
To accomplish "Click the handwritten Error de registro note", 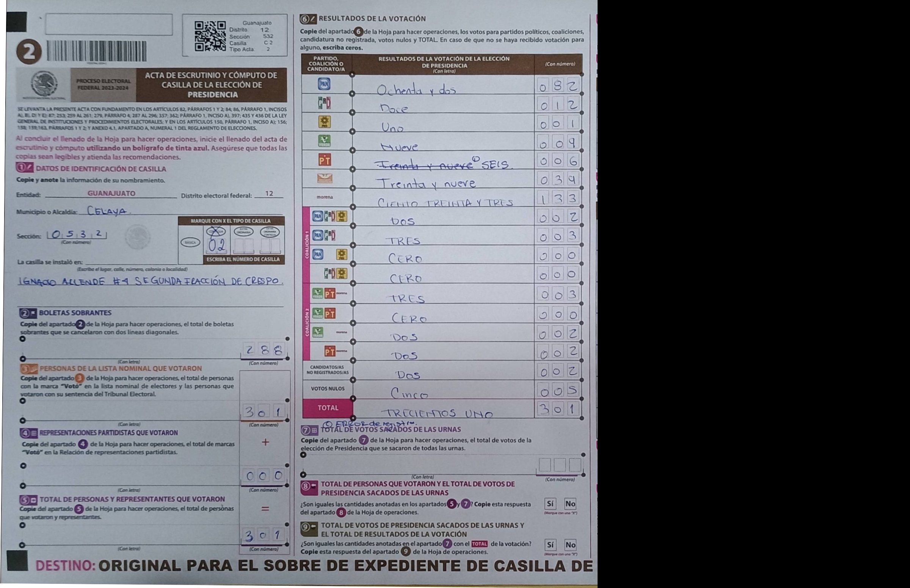I will coord(370,424).
